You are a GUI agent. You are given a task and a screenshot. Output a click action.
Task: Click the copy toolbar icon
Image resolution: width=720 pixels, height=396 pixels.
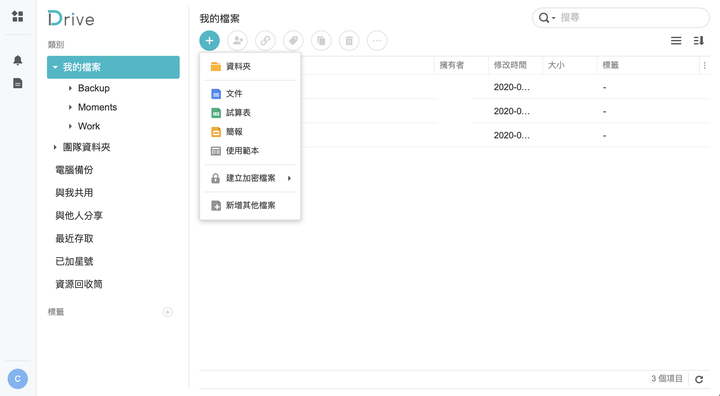click(321, 41)
